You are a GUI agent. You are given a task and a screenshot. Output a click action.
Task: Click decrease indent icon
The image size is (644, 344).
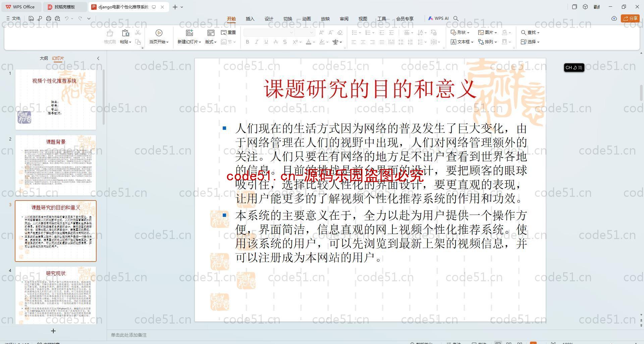point(382,33)
